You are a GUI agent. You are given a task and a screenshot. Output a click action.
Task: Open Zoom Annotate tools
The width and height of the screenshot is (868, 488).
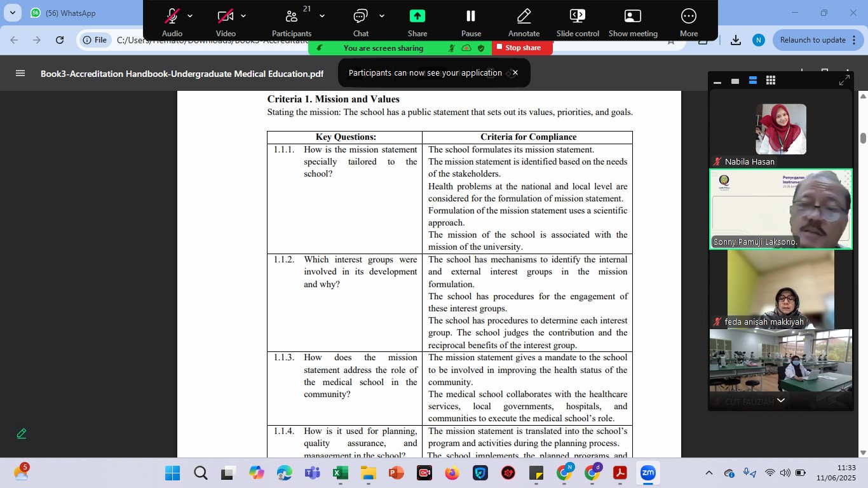tap(524, 22)
